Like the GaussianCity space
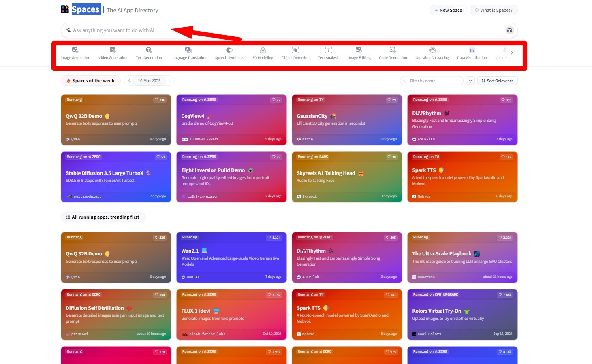 pos(391,100)
